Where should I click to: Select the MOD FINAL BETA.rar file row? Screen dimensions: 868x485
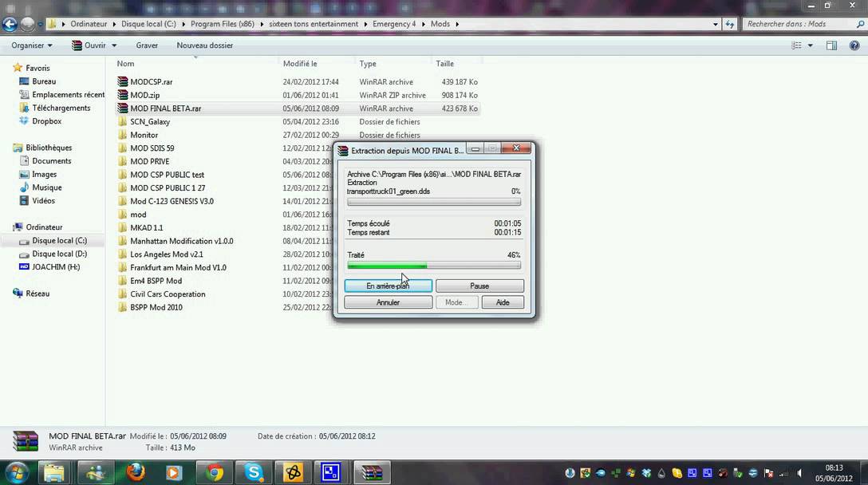click(x=298, y=108)
